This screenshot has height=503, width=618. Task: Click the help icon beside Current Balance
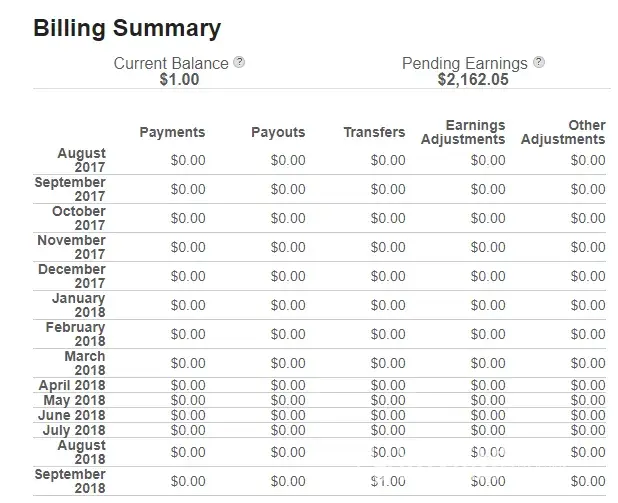[239, 62]
